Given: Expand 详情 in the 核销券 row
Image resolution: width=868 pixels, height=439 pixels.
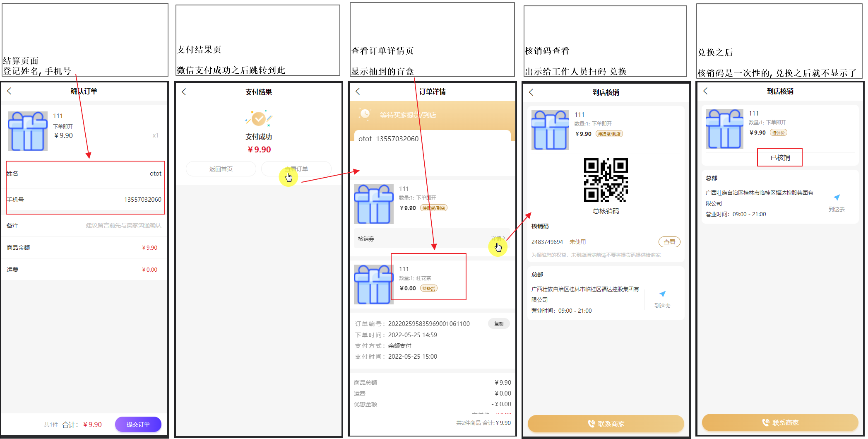Looking at the screenshot, I should (x=498, y=239).
